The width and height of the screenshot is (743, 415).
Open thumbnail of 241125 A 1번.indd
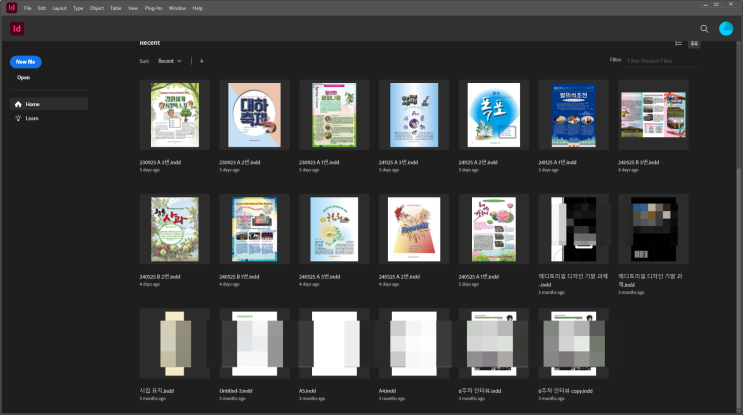tap(573, 115)
